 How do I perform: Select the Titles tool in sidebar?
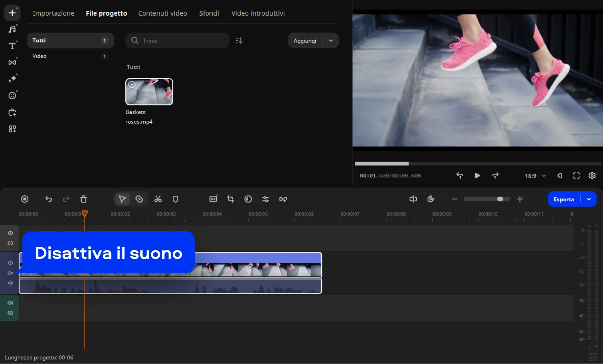pos(12,46)
